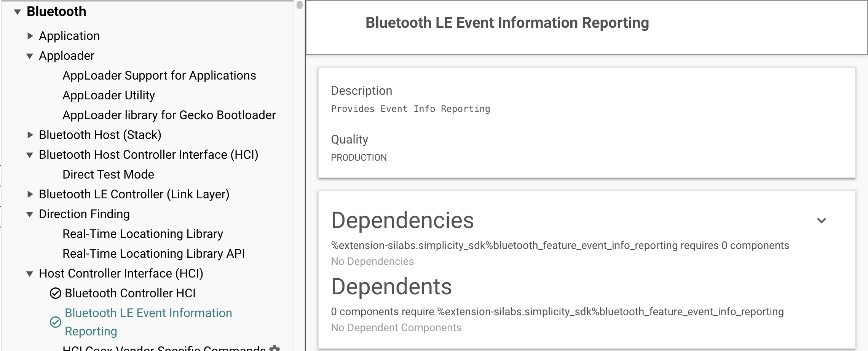
Task: Select the Direct Test Mode component
Action: tap(109, 175)
